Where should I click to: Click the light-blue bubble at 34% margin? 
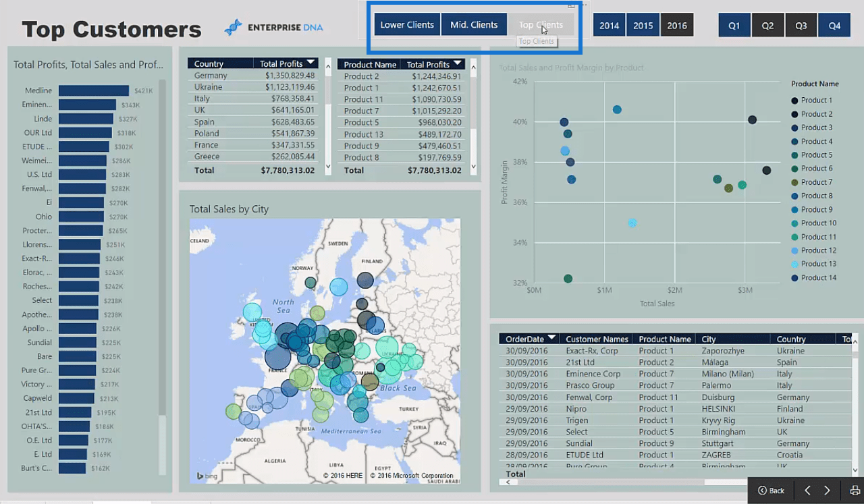(632, 223)
